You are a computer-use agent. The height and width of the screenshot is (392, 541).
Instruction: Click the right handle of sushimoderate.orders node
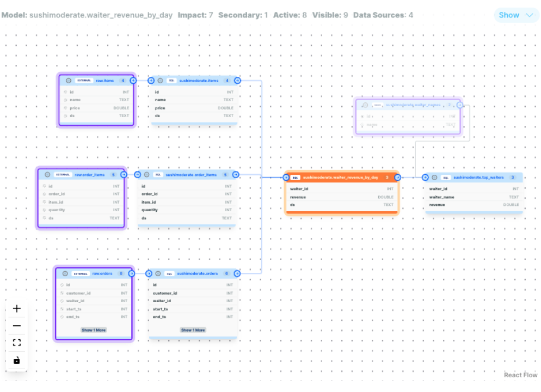click(237, 273)
